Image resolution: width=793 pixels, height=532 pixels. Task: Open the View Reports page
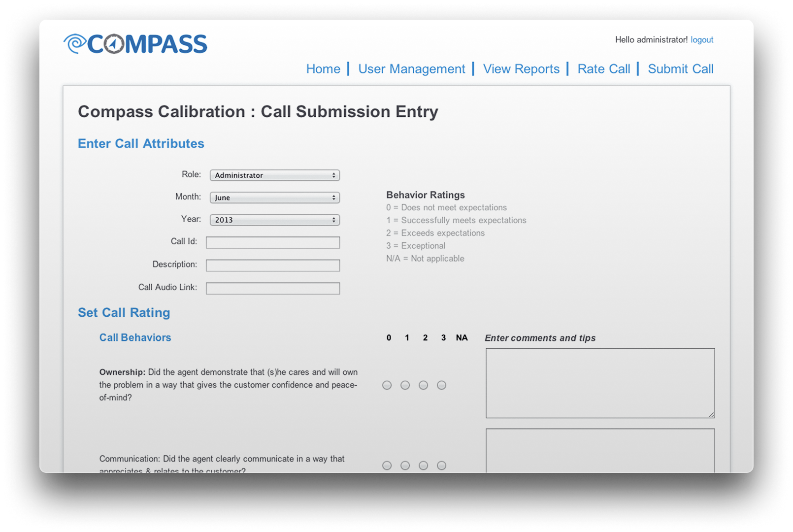(x=521, y=69)
